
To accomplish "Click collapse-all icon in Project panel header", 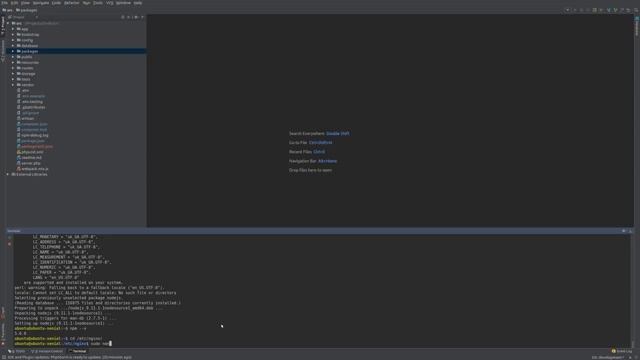I will pos(129,17).
